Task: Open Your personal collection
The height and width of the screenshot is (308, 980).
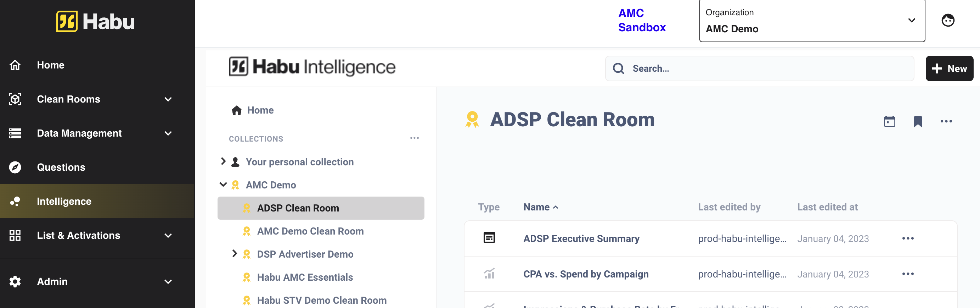Action: point(299,162)
